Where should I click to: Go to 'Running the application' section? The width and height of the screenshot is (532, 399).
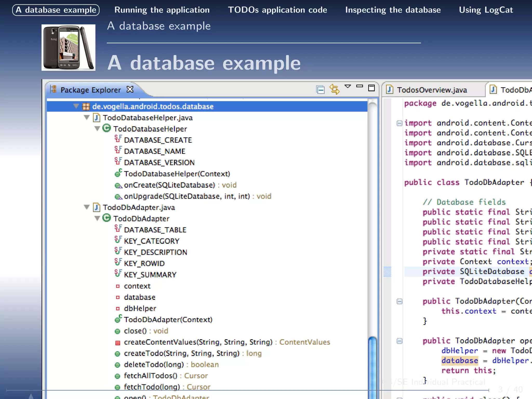coord(162,10)
